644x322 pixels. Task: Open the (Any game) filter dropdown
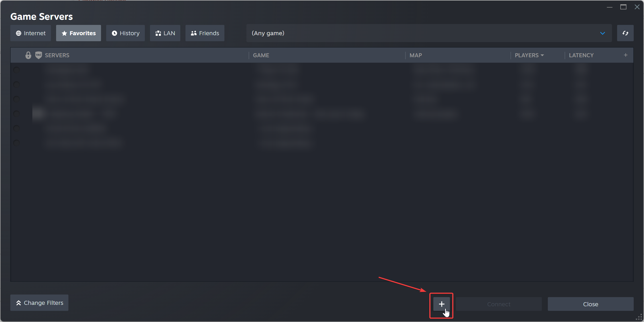[429, 33]
